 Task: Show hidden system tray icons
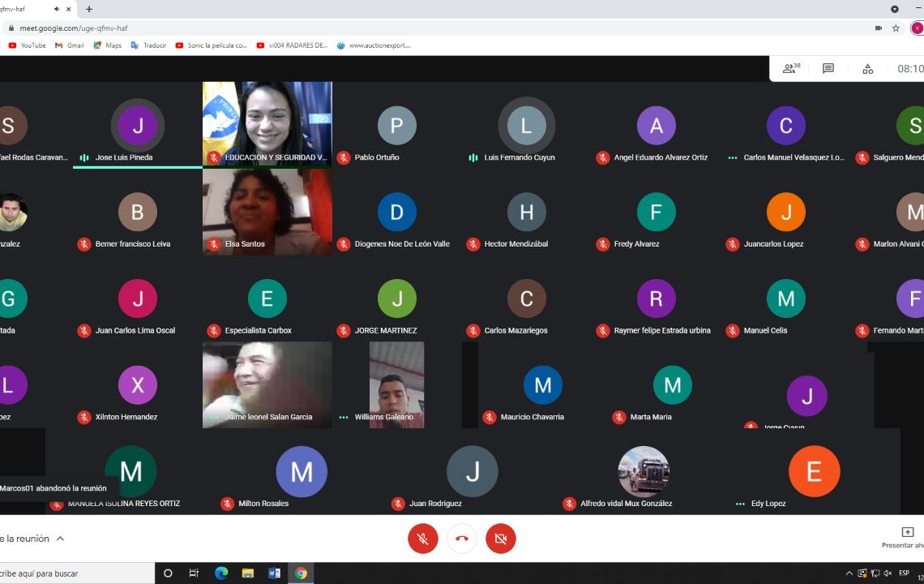tap(849, 573)
